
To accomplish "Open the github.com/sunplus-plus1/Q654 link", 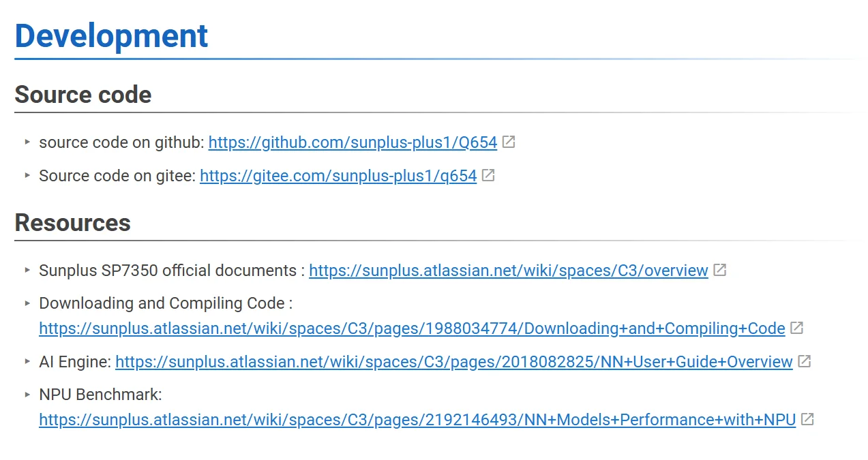I will (353, 142).
